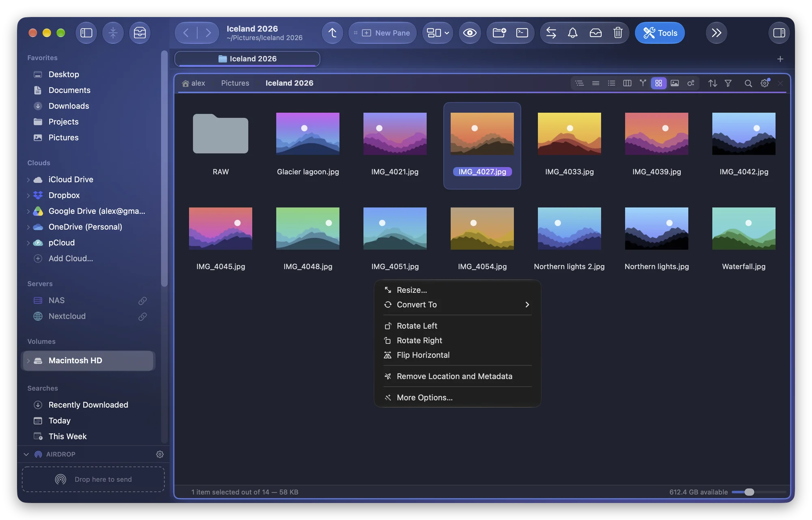The width and height of the screenshot is (812, 520).
Task: Choose Resize... from context menu
Action: pyautogui.click(x=458, y=290)
